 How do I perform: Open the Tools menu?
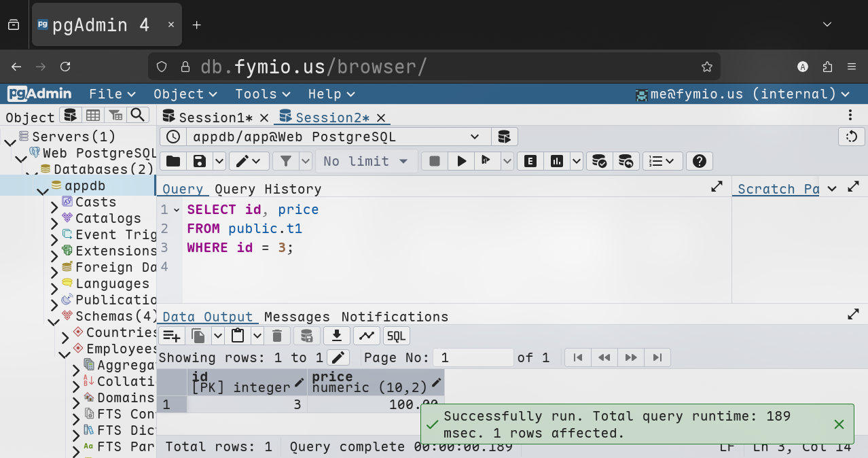click(262, 94)
